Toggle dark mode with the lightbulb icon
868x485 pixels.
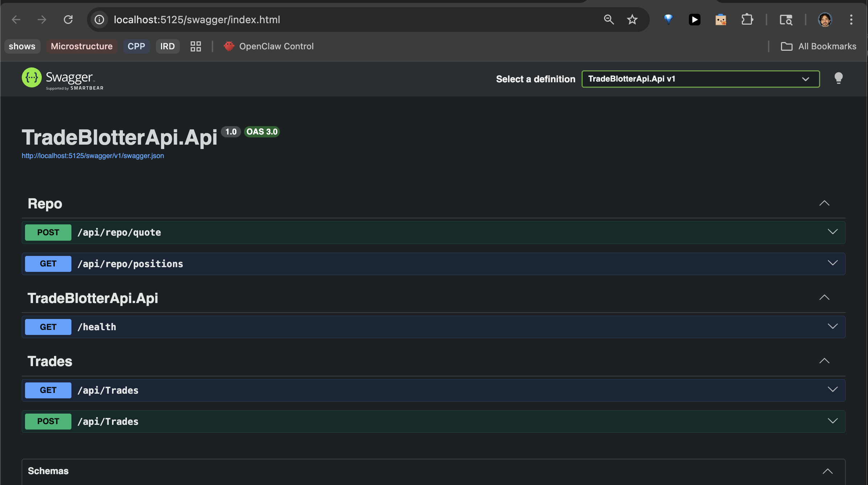pos(838,78)
